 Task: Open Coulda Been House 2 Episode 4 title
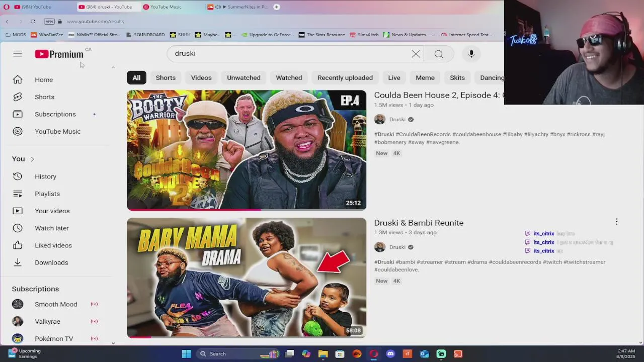click(438, 95)
